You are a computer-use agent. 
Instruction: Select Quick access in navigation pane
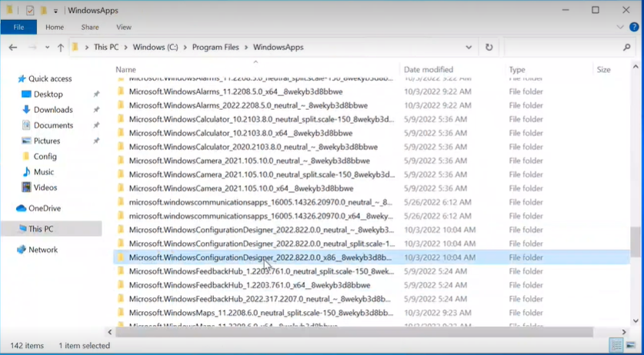(x=50, y=79)
